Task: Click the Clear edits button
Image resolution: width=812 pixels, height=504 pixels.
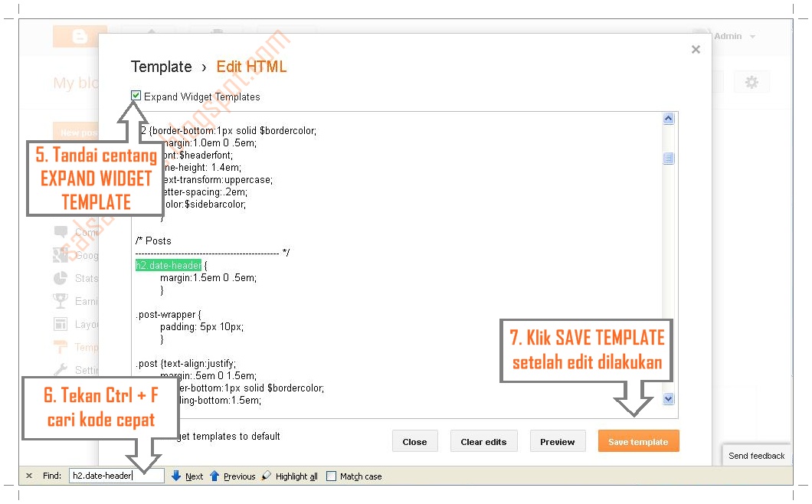Action: pyautogui.click(x=483, y=441)
